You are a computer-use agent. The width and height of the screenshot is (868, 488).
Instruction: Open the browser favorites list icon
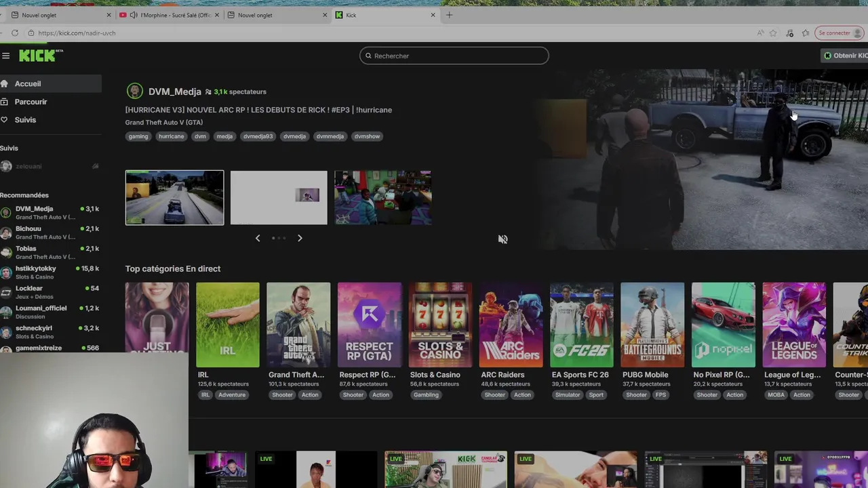tap(806, 33)
